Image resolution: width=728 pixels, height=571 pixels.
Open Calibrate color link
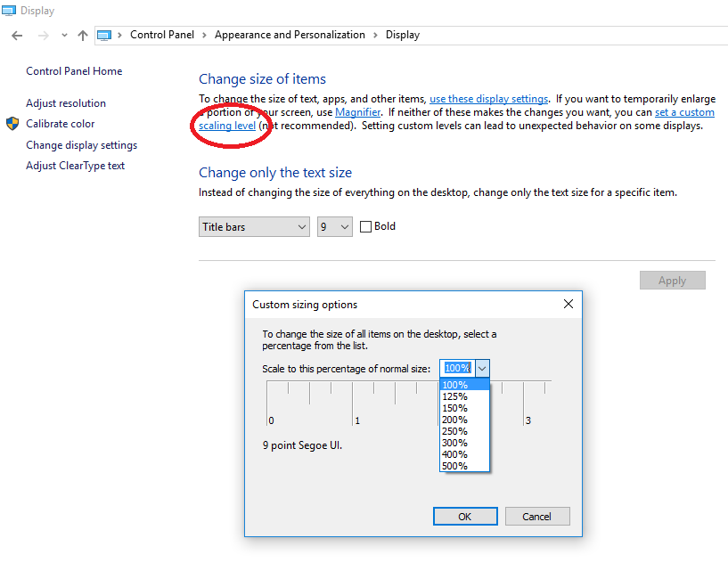pyautogui.click(x=61, y=124)
